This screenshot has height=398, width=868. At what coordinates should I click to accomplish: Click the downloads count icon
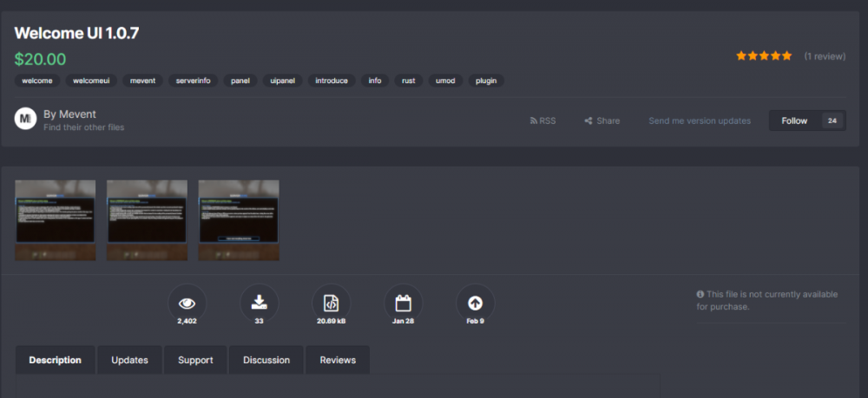pyautogui.click(x=259, y=303)
